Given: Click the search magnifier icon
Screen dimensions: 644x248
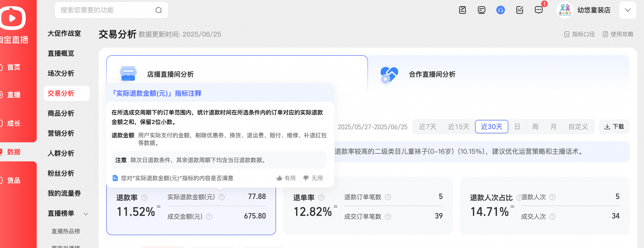Looking at the screenshot, I should pyautogui.click(x=159, y=10).
